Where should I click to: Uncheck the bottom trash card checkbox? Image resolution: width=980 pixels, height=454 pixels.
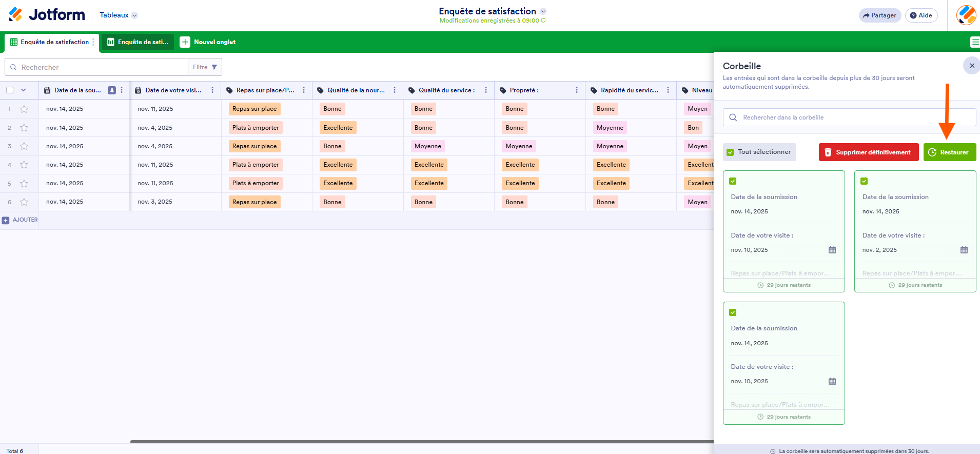click(733, 312)
